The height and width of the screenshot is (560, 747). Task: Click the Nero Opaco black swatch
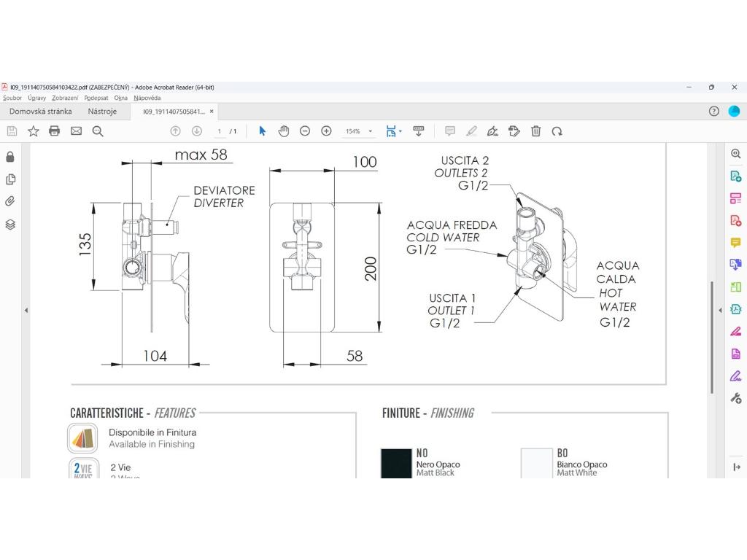coord(396,463)
